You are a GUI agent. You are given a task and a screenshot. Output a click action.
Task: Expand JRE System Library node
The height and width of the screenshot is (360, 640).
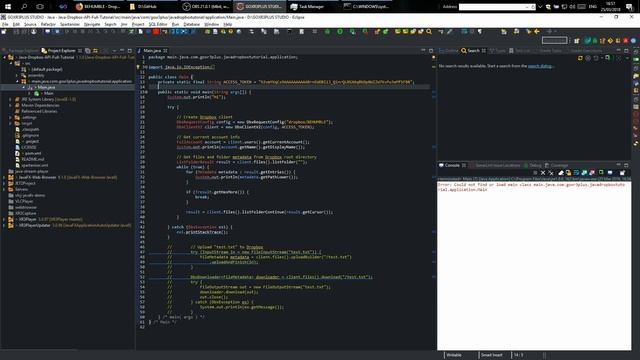pyautogui.click(x=11, y=99)
